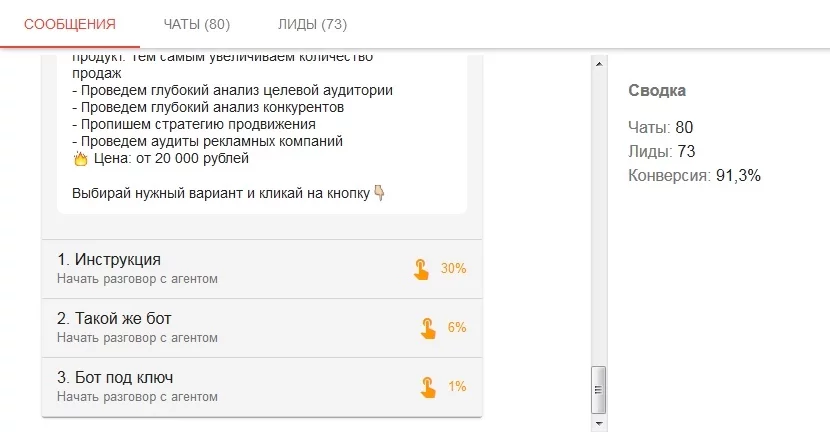Switch to the СООБЩЕНИЯ tab
The image size is (830, 432).
[70, 24]
